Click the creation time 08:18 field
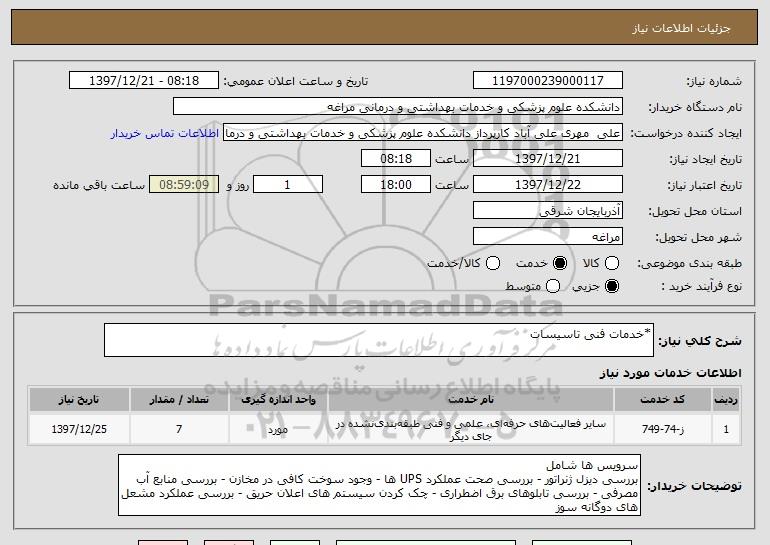 [x=396, y=159]
